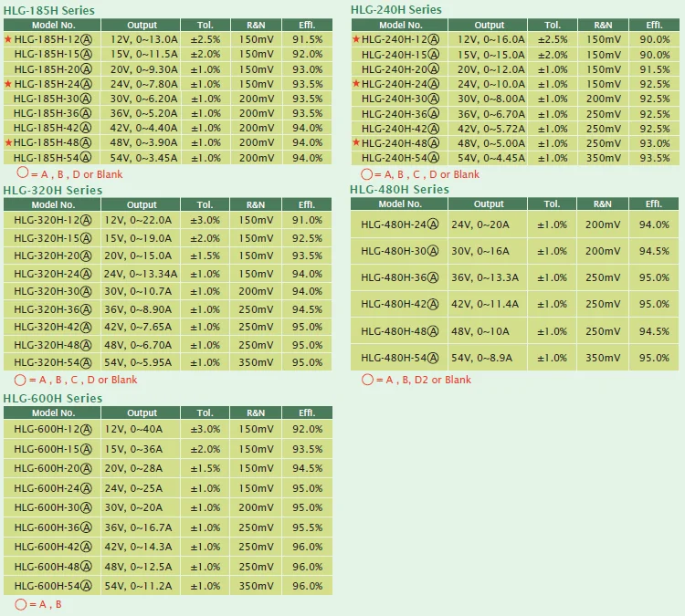Click the Model No. header of HLG-185H table
Screen dimensions: 685x616
click(x=53, y=26)
